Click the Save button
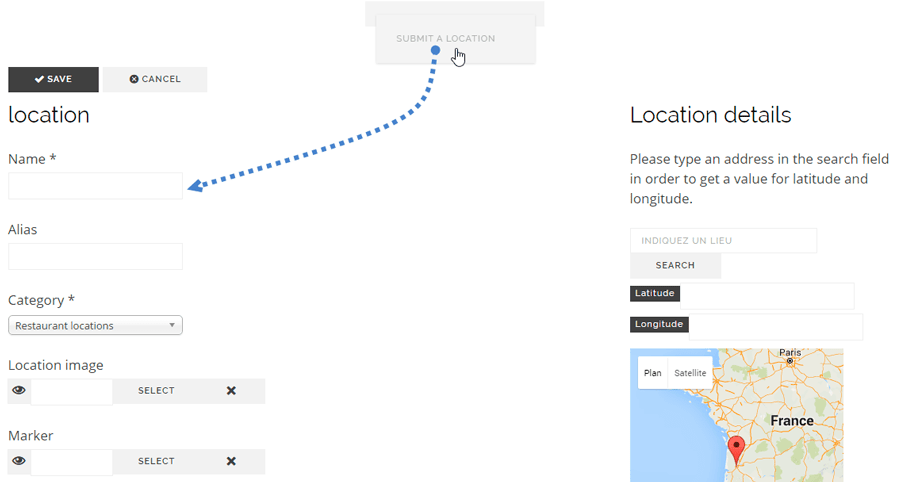This screenshot has height=482, width=920. [53, 79]
